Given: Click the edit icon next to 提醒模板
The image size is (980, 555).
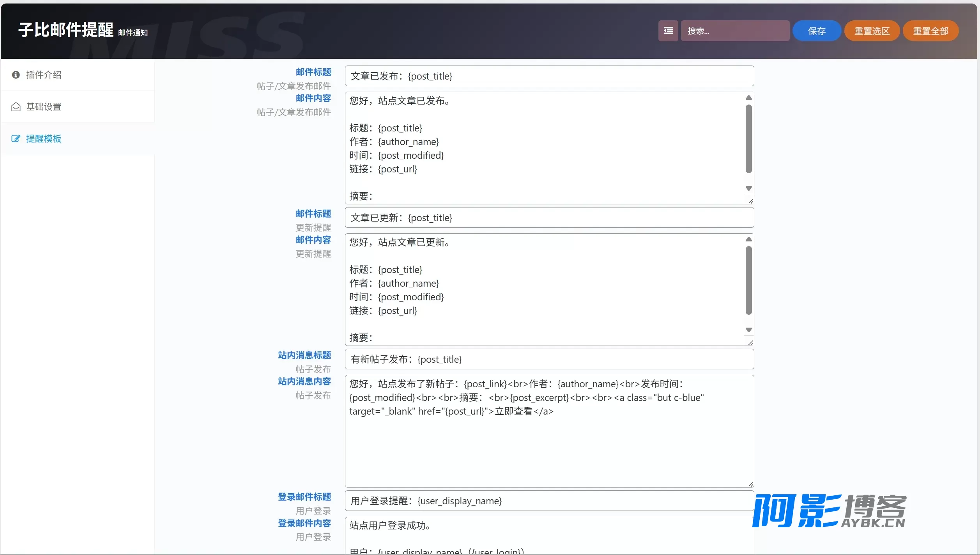Looking at the screenshot, I should pyautogui.click(x=16, y=139).
